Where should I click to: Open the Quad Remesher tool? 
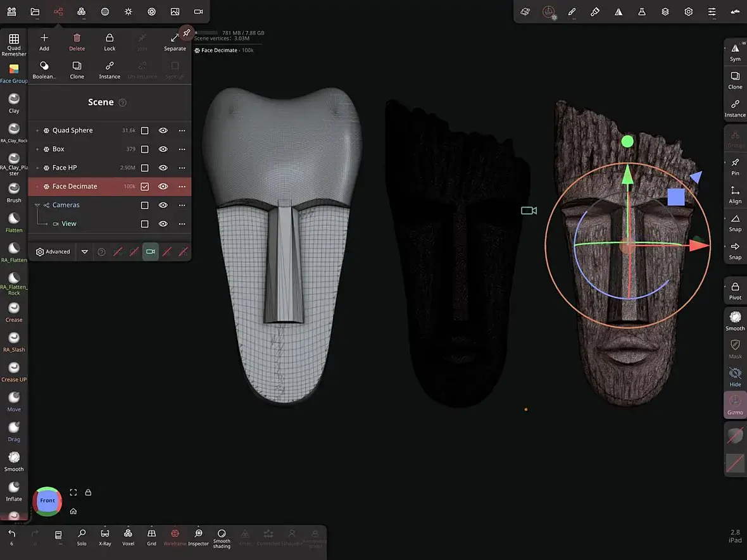tap(14, 43)
